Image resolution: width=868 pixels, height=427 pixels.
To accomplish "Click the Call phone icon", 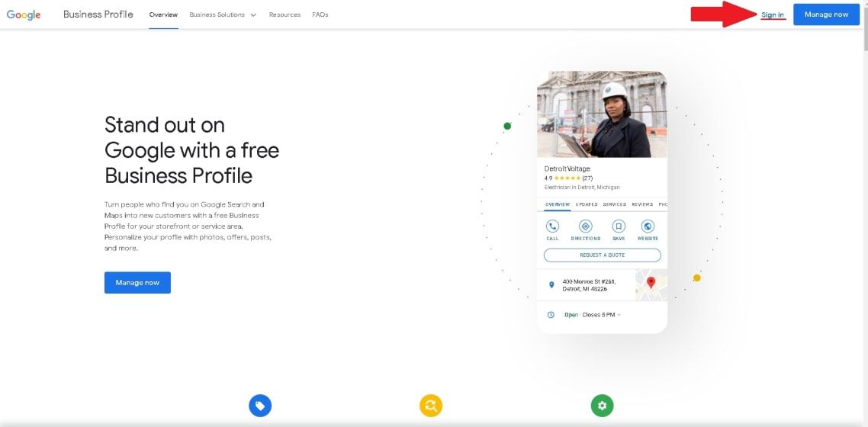I will pyautogui.click(x=552, y=226).
